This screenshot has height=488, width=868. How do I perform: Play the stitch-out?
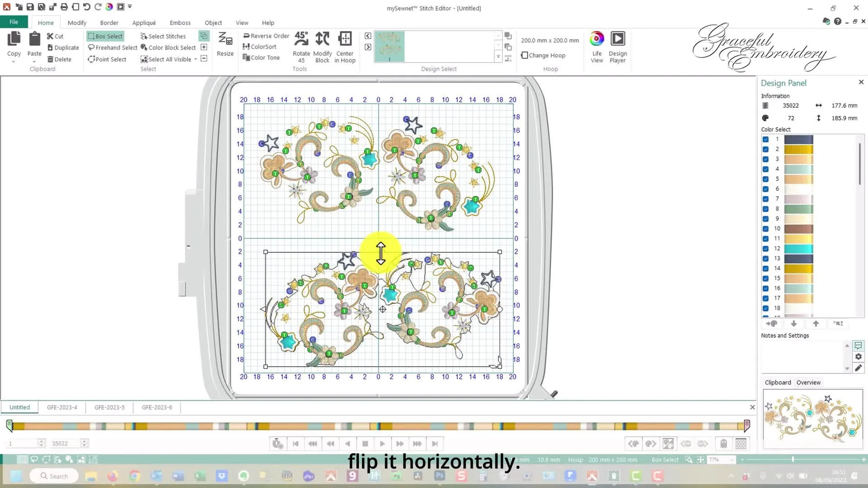382,444
